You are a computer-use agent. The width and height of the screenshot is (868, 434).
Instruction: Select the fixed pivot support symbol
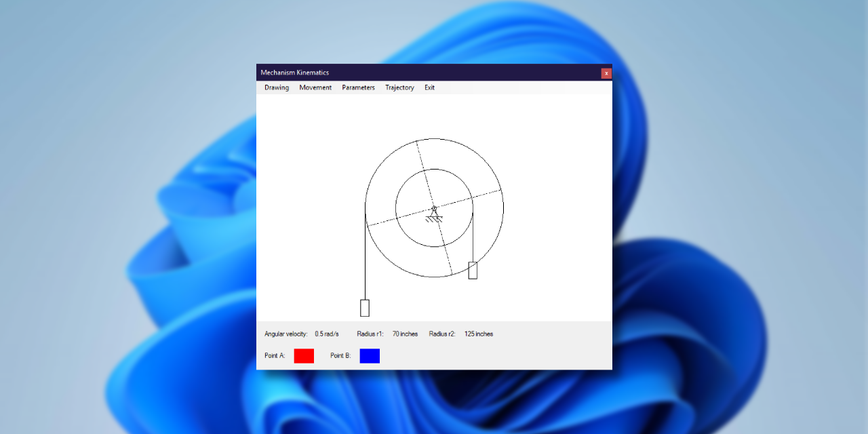[x=433, y=214]
